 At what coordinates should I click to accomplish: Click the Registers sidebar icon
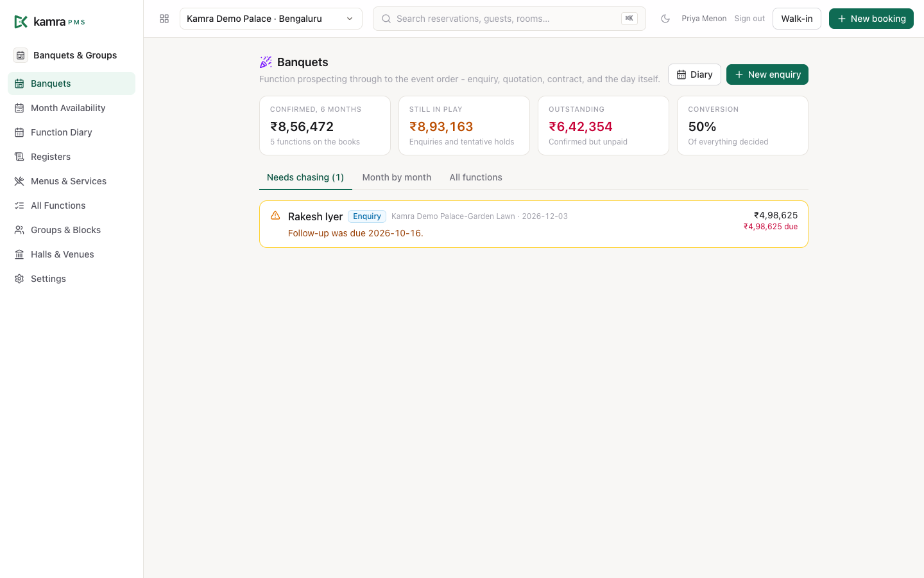coord(19,157)
